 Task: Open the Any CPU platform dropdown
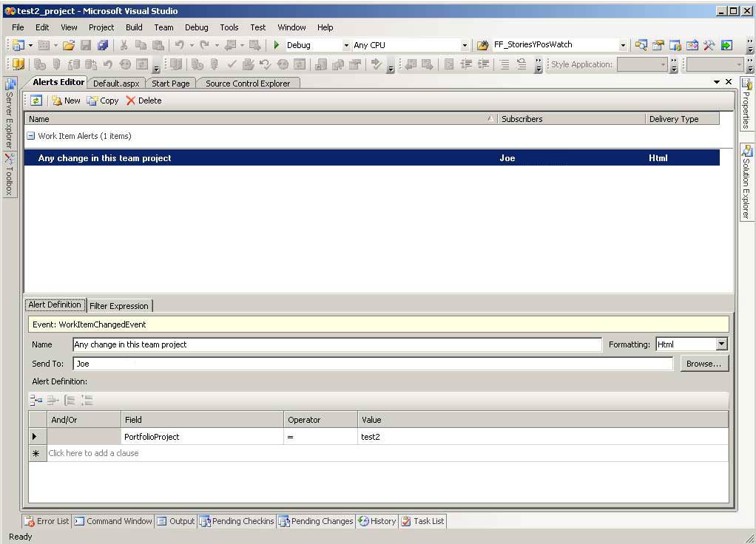465,45
